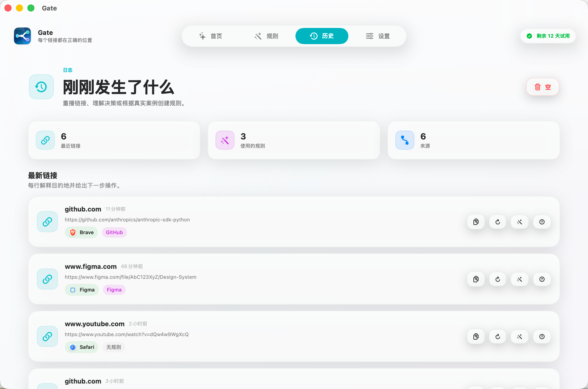Open the 6 最近链接 stat card
Viewport: 588px width, 389px height.
click(114, 140)
